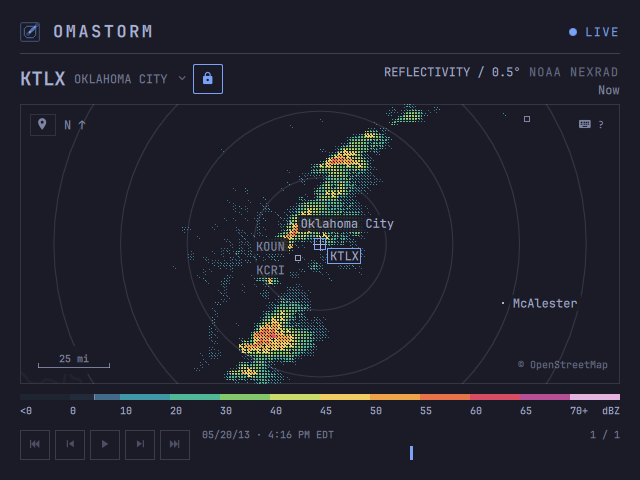
Task: Click the REFLECTIVITY / 0.5° product label
Action: click(452, 72)
